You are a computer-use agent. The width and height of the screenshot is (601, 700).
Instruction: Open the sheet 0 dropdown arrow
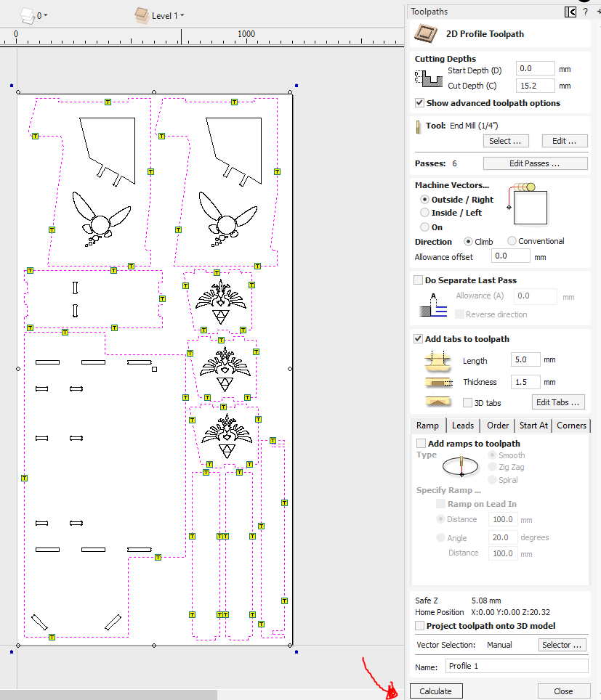coord(46,16)
